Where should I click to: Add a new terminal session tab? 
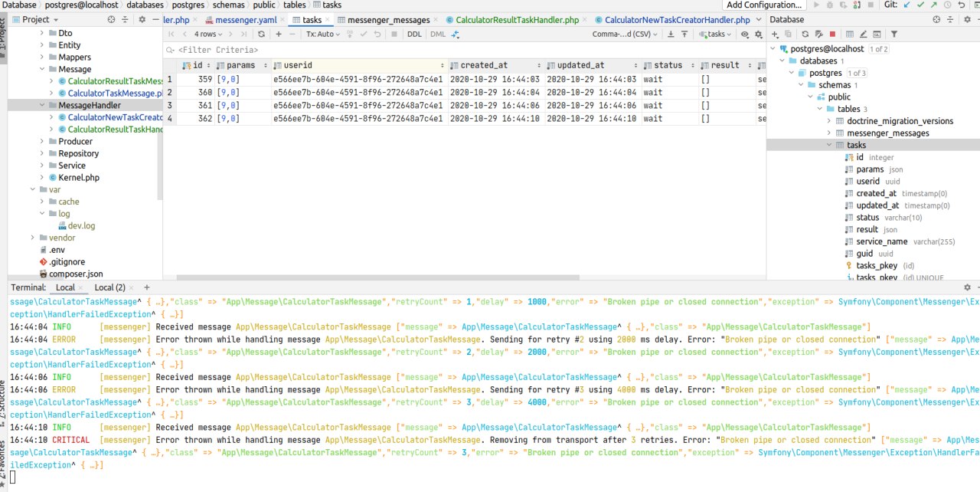(147, 287)
